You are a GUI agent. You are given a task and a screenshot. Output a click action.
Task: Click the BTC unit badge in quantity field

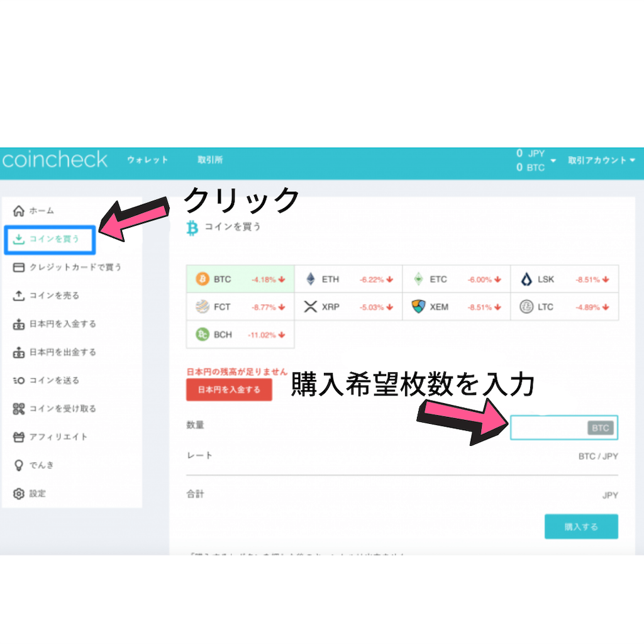[x=600, y=428]
